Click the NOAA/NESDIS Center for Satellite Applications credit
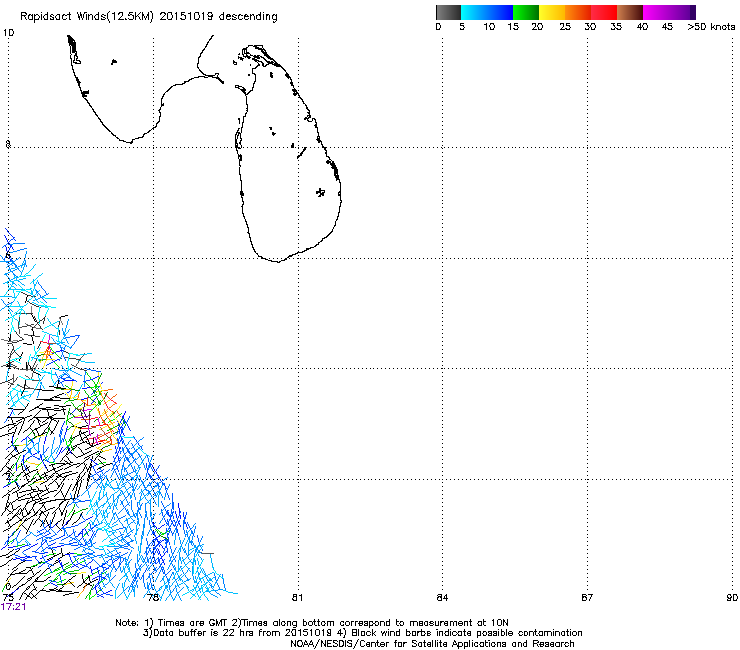 (x=432, y=644)
